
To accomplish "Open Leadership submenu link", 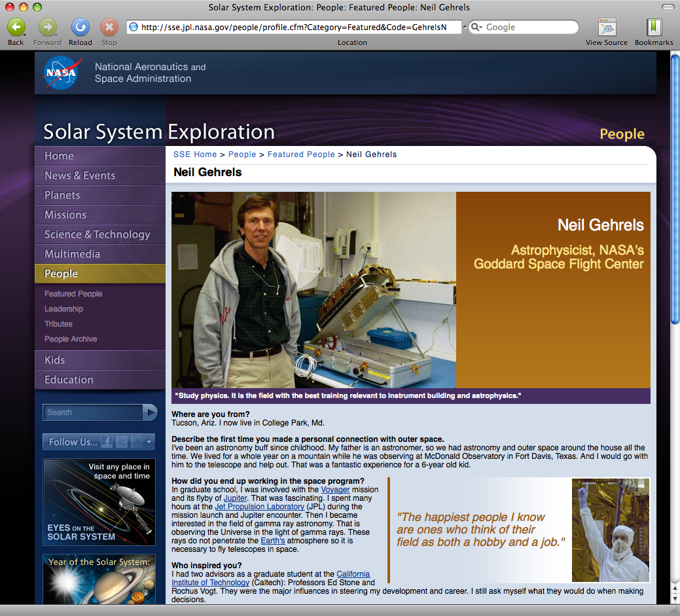I will pos(63,309).
